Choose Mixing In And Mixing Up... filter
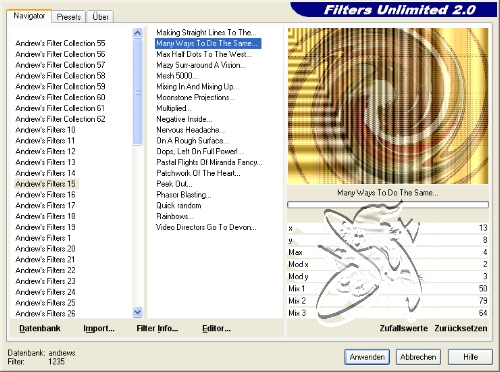This screenshot has width=500, height=372. (198, 86)
